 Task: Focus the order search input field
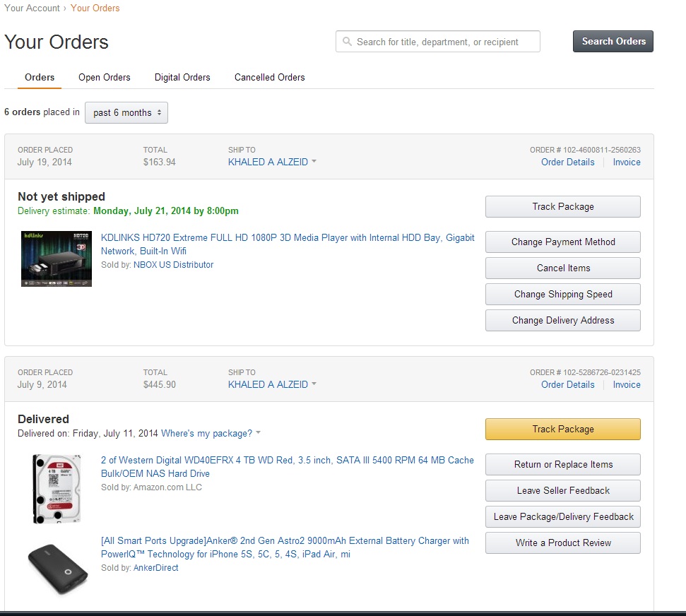pos(445,42)
